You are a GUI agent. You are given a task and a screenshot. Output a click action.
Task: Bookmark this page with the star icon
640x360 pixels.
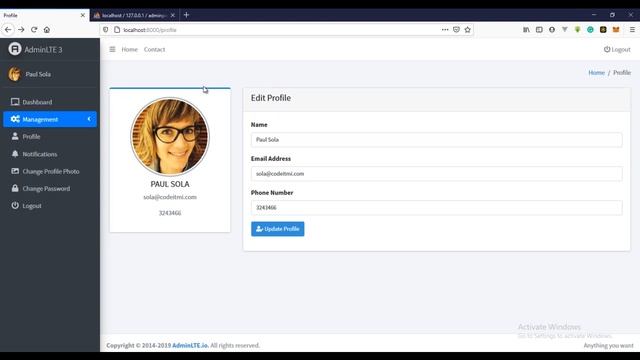(x=468, y=30)
